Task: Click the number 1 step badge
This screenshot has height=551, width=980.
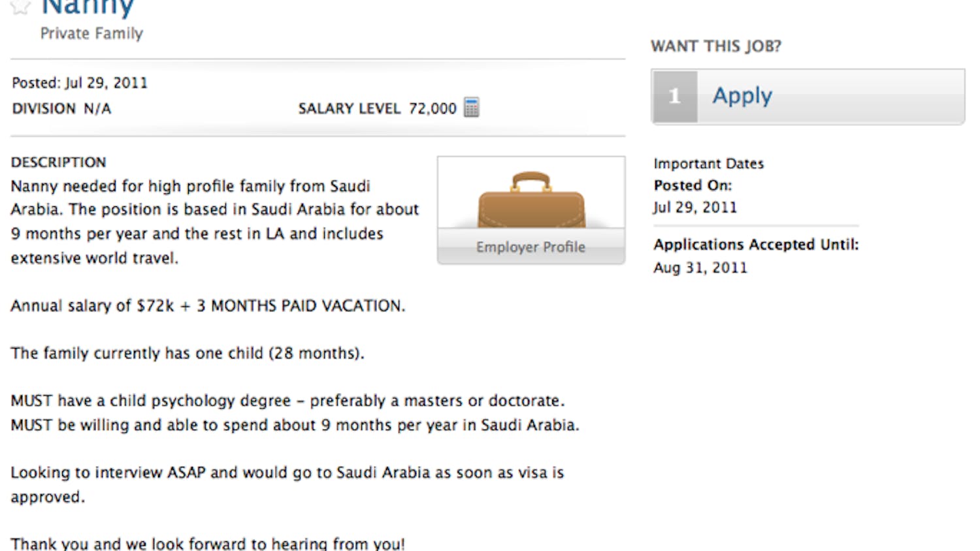Action: point(675,97)
